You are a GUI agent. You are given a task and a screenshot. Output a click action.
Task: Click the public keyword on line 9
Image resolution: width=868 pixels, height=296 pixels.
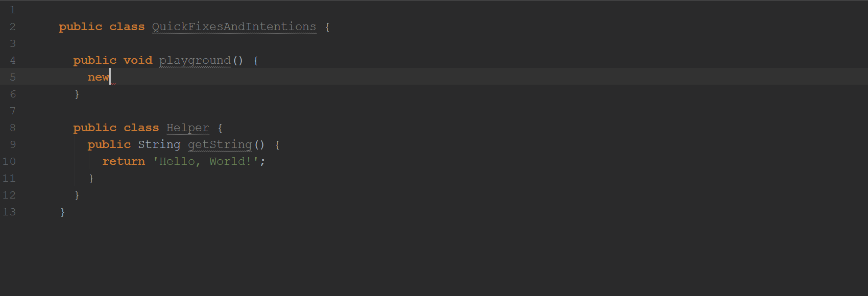pos(109,145)
